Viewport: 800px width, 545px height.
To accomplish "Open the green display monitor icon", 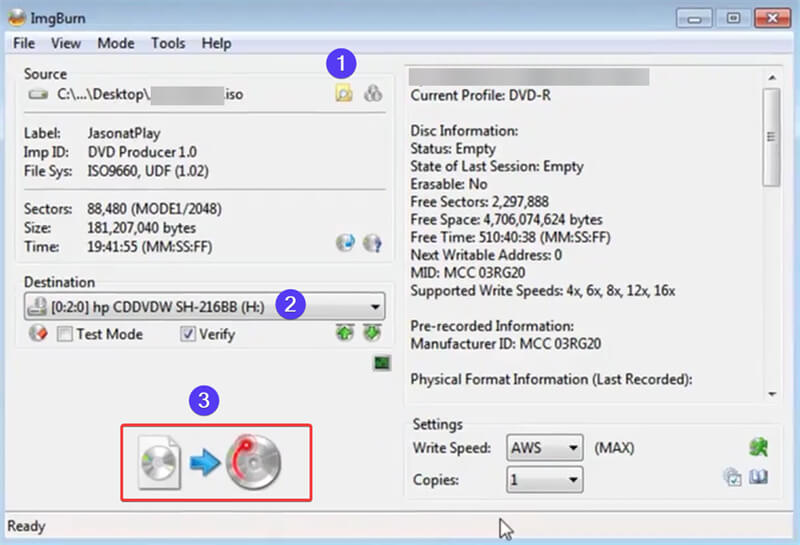I will (x=382, y=363).
